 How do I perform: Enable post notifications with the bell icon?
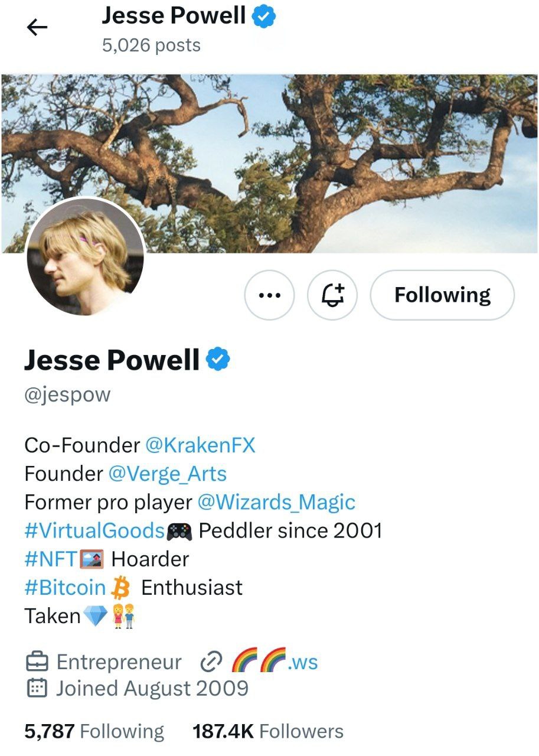tap(332, 295)
